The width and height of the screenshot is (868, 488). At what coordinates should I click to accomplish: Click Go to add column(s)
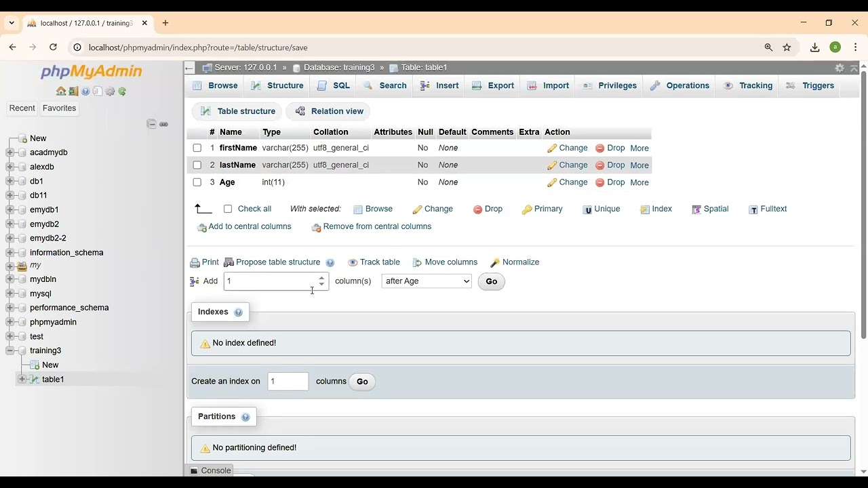492,281
